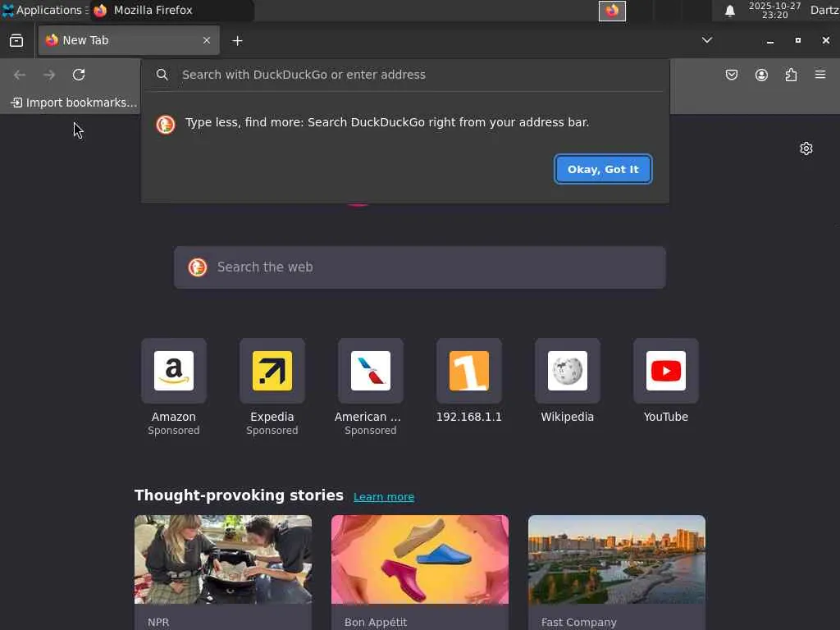Reload the current page

pyautogui.click(x=79, y=75)
